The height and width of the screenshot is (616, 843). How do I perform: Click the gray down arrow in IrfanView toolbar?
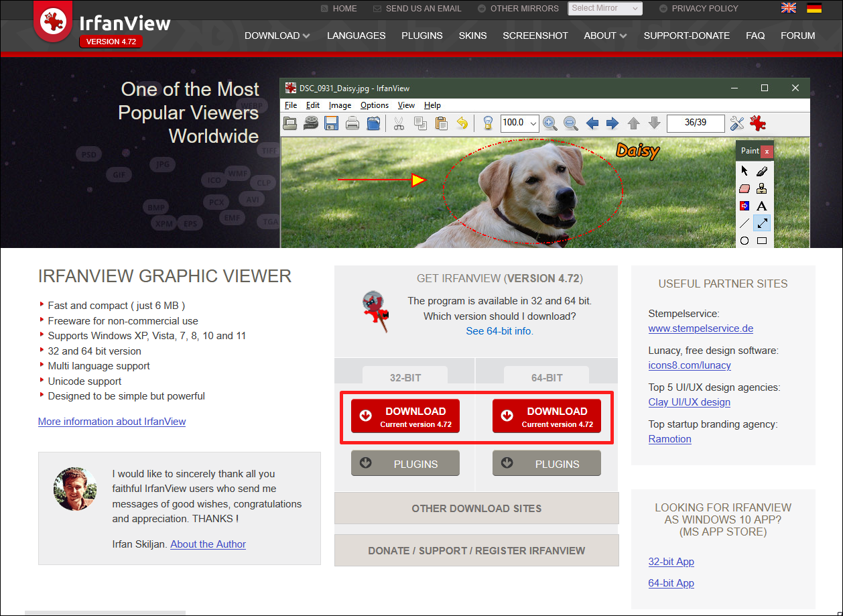point(655,123)
